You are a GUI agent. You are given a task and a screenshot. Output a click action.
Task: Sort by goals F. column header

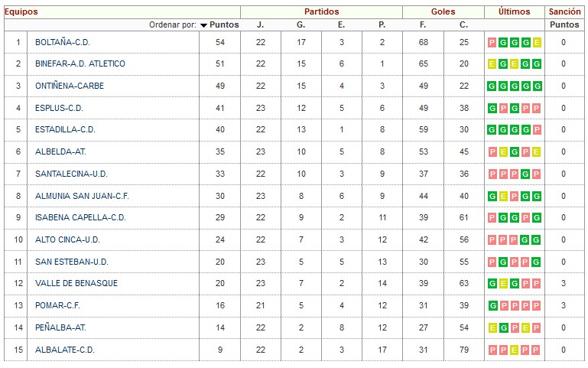(423, 24)
